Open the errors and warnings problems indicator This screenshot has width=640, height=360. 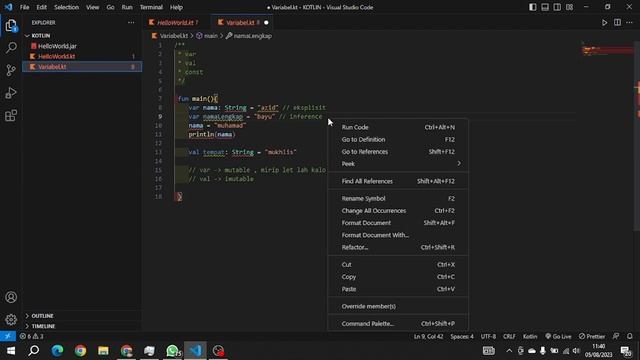click(x=31, y=336)
